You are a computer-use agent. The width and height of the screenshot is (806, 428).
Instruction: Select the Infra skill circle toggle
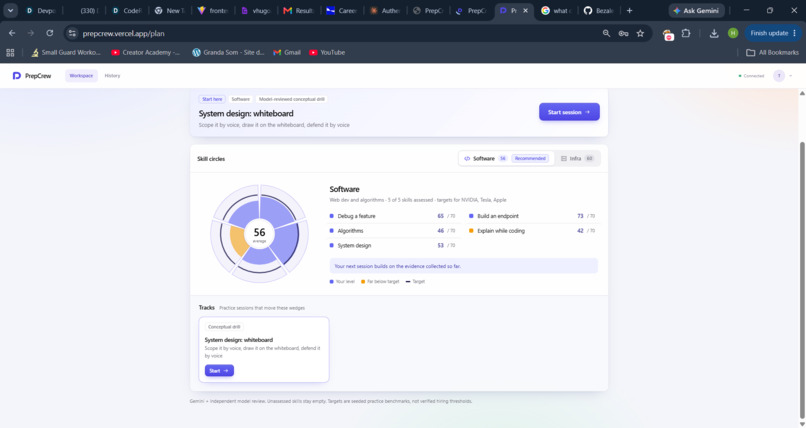pos(577,158)
